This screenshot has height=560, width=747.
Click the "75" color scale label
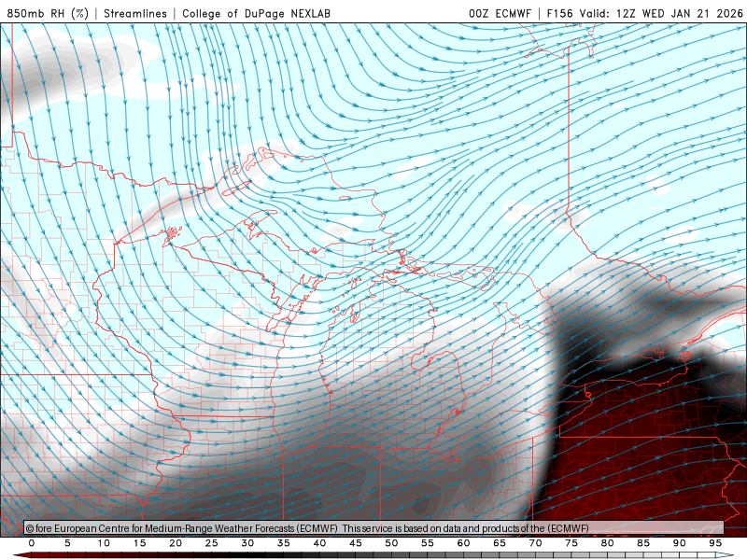[x=571, y=543]
